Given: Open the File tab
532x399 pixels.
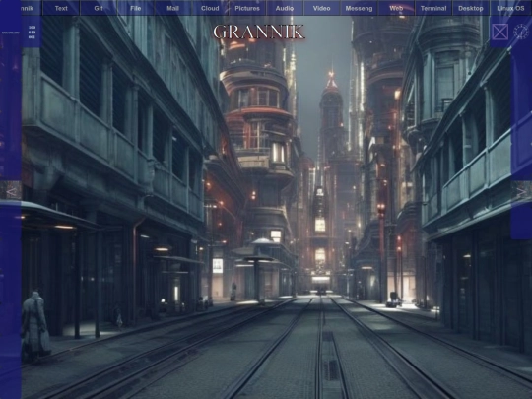Looking at the screenshot, I should (x=135, y=8).
